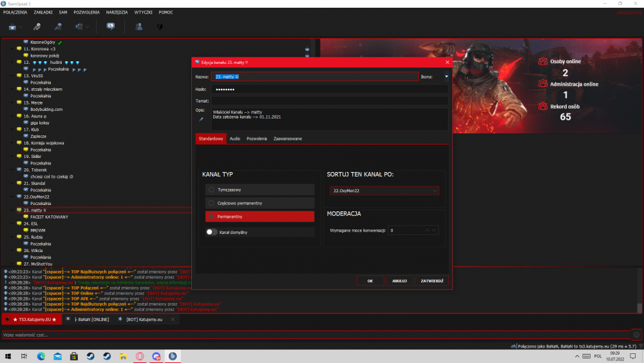Show hidden system tray icons
644x363 pixels.
[576, 356]
